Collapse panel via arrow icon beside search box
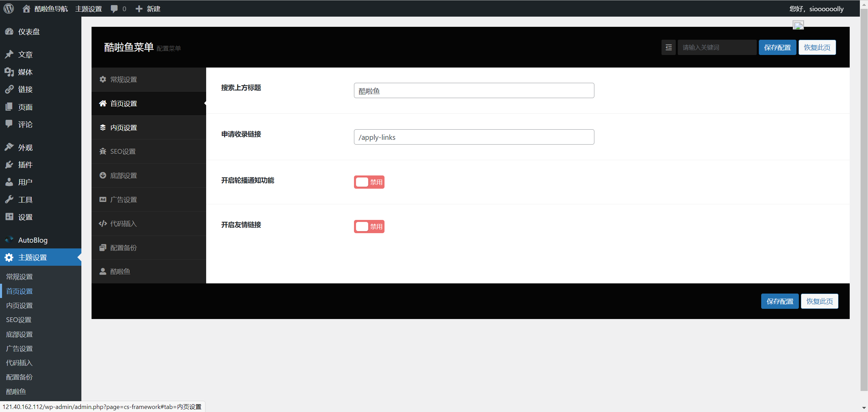This screenshot has width=868, height=412. [x=668, y=47]
